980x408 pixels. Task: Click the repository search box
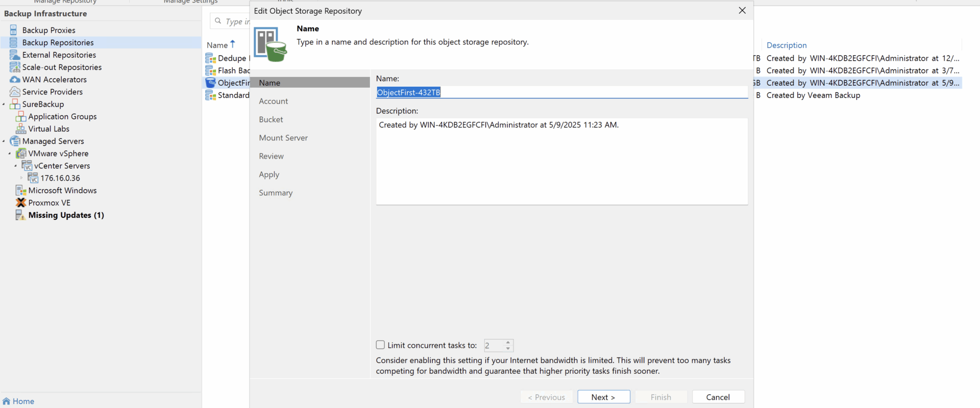pos(231,21)
